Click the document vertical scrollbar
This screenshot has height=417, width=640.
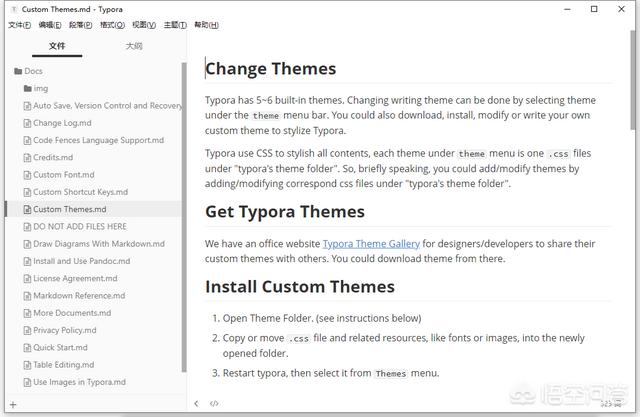[x=633, y=81]
